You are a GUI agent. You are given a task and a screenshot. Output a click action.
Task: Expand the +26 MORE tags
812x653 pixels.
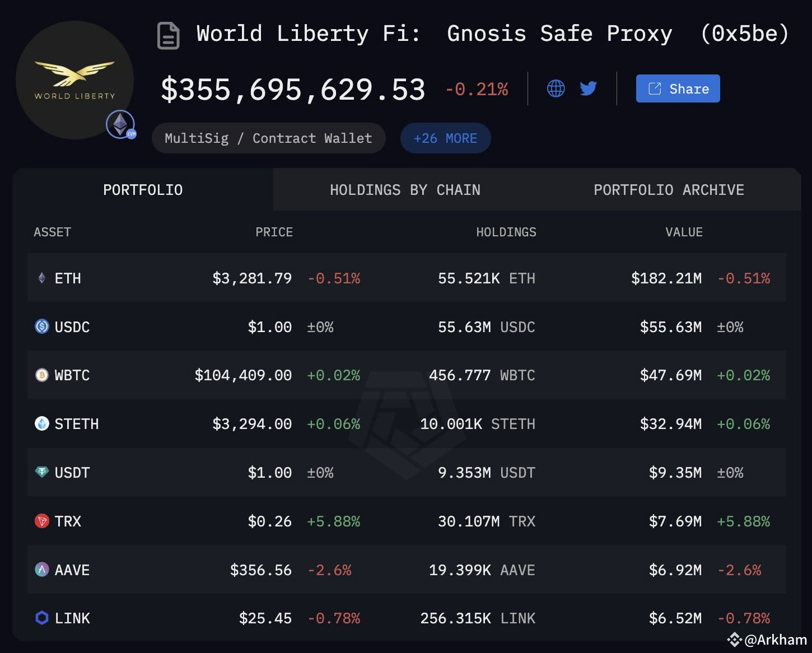point(445,138)
